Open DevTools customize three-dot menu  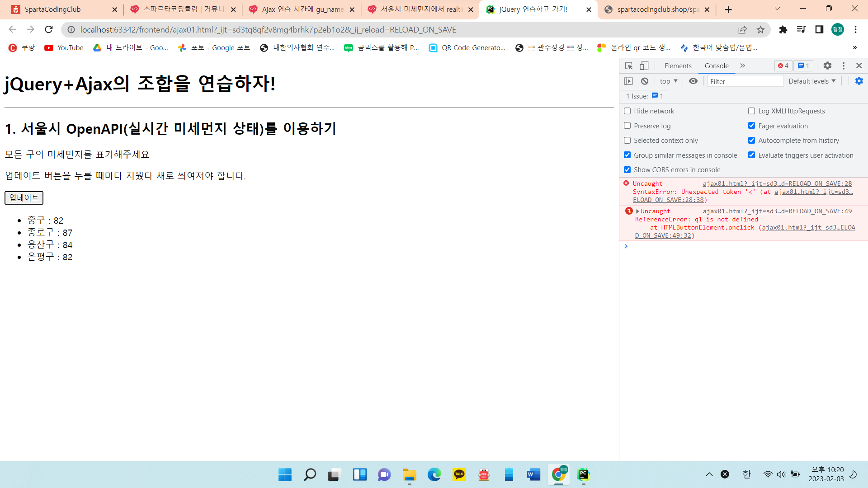click(844, 66)
